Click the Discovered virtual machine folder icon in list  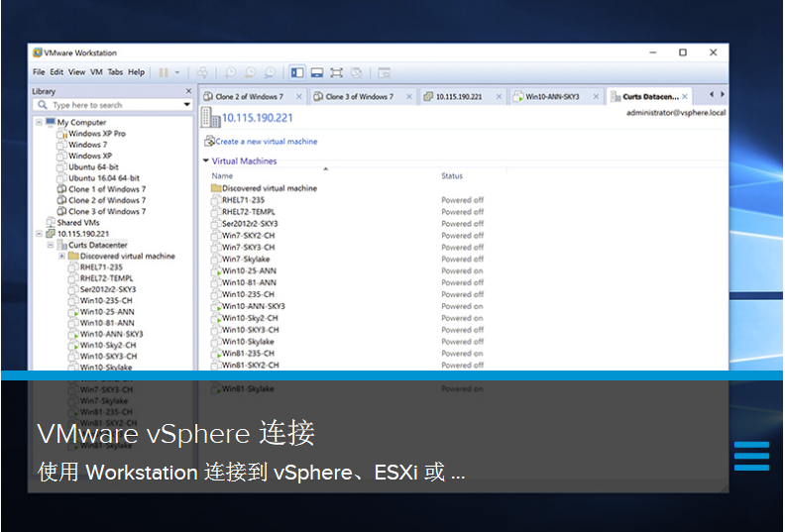216,188
